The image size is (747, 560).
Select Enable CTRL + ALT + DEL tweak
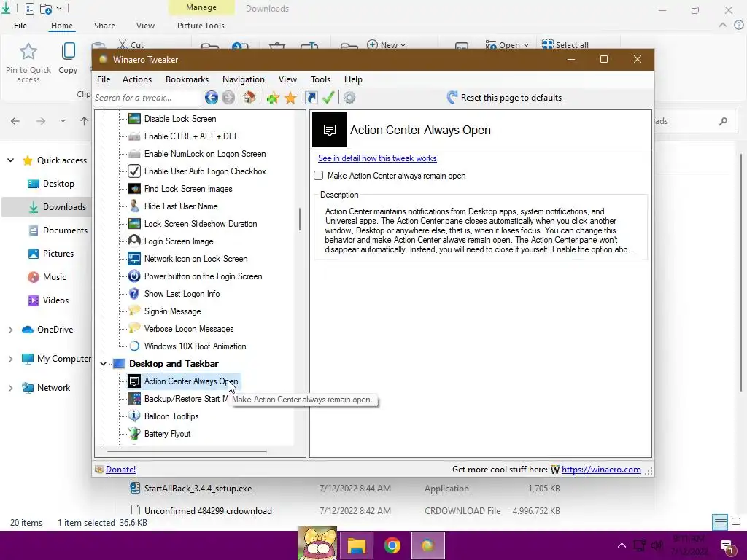pos(192,136)
